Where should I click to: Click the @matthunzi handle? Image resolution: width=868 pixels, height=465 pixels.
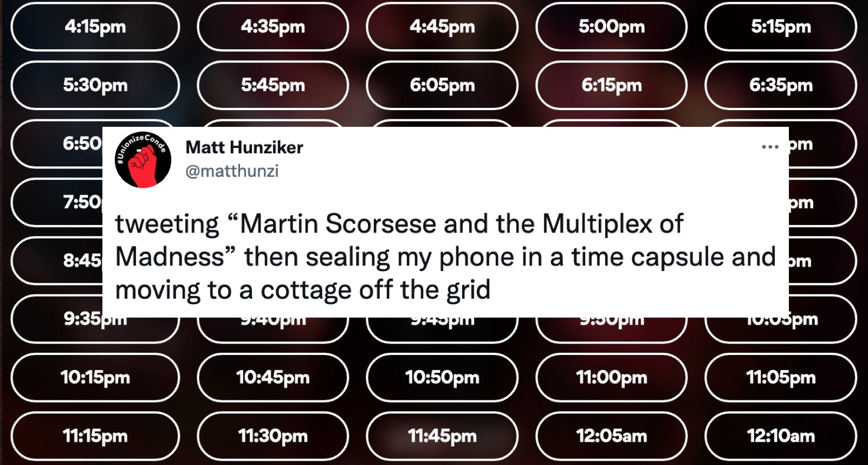tap(232, 171)
